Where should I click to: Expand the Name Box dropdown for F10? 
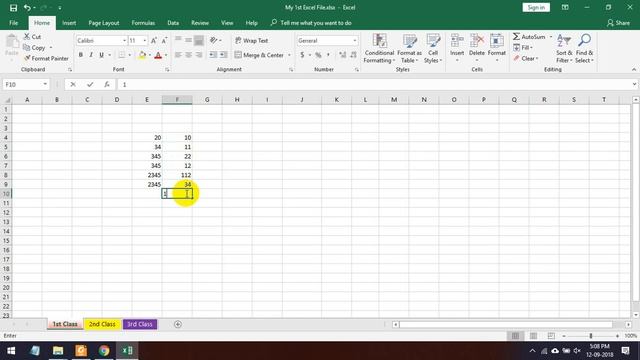[x=45, y=84]
